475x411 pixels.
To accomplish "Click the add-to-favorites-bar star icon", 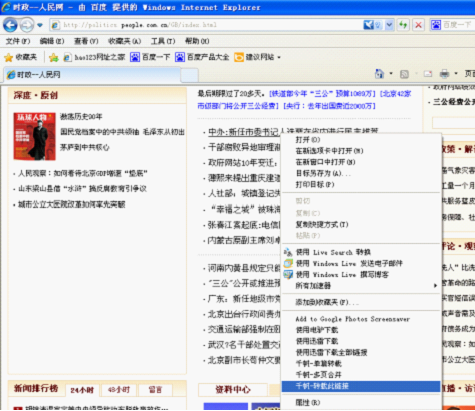I will [x=54, y=58].
